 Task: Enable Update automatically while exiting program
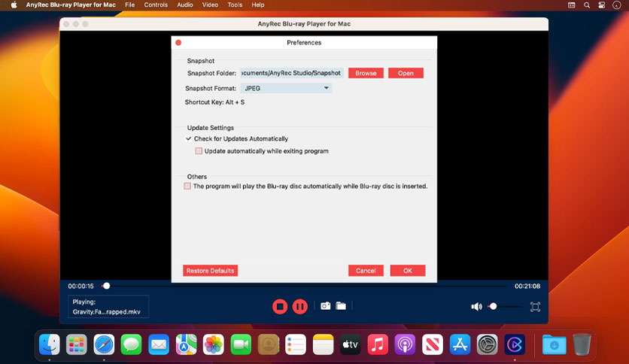(199, 151)
